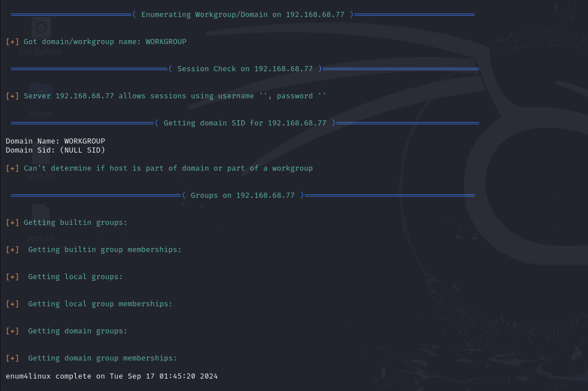This screenshot has width=588, height=391.
Task: Click 'Getting domain SID for 192.168.68.77' header
Action: click(245, 123)
